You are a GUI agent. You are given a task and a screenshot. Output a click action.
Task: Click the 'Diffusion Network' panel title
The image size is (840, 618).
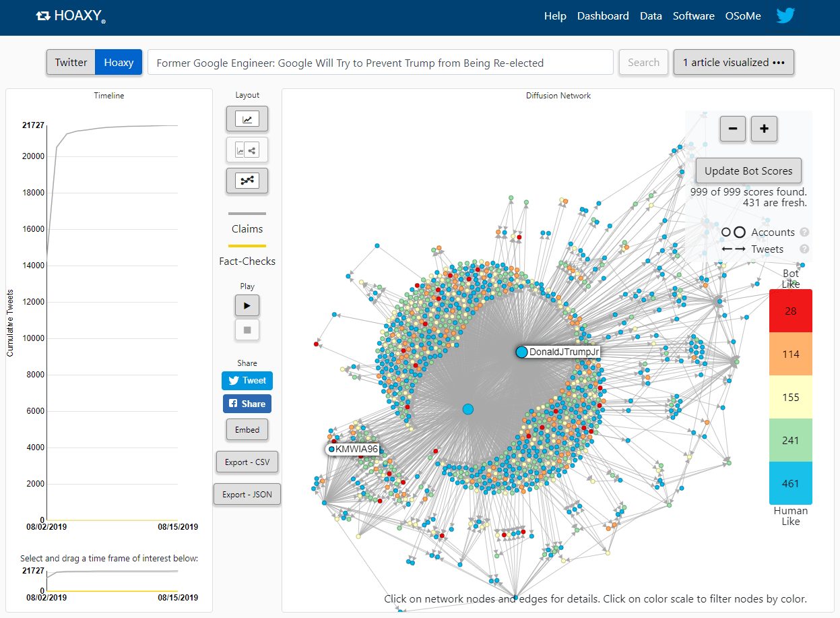pos(558,96)
